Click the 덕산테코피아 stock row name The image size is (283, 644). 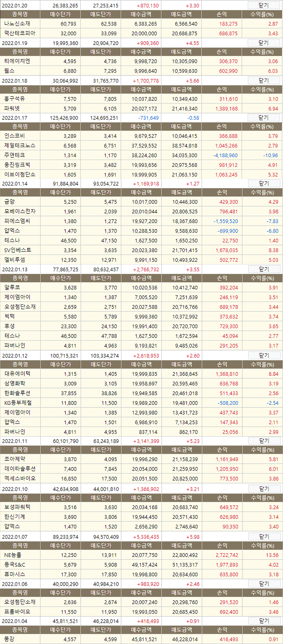pos(20,33)
